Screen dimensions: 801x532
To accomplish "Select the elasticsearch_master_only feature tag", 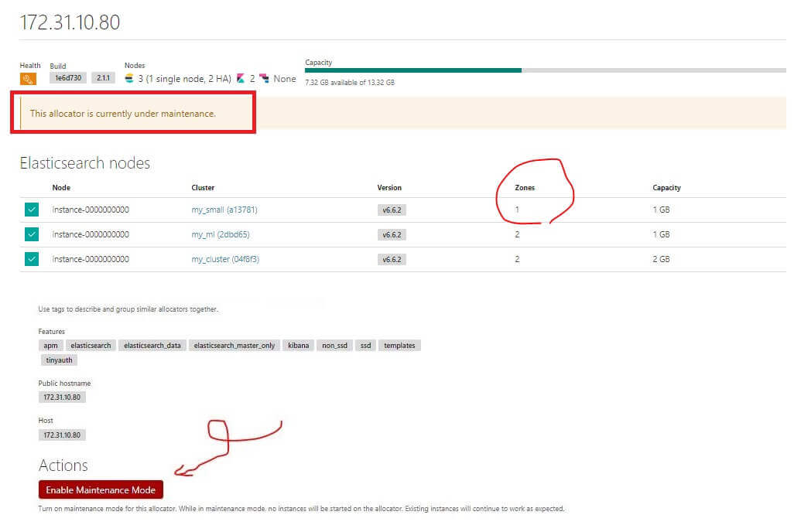I will 234,346.
